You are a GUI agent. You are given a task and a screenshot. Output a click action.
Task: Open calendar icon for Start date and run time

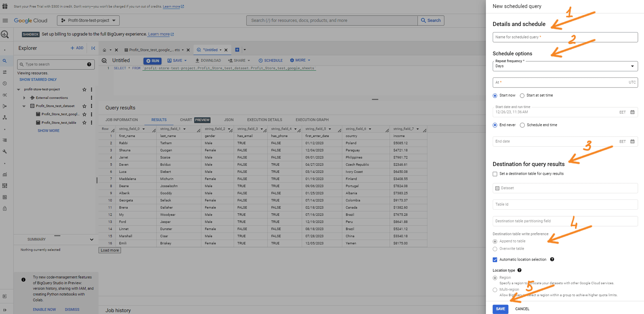click(x=632, y=112)
